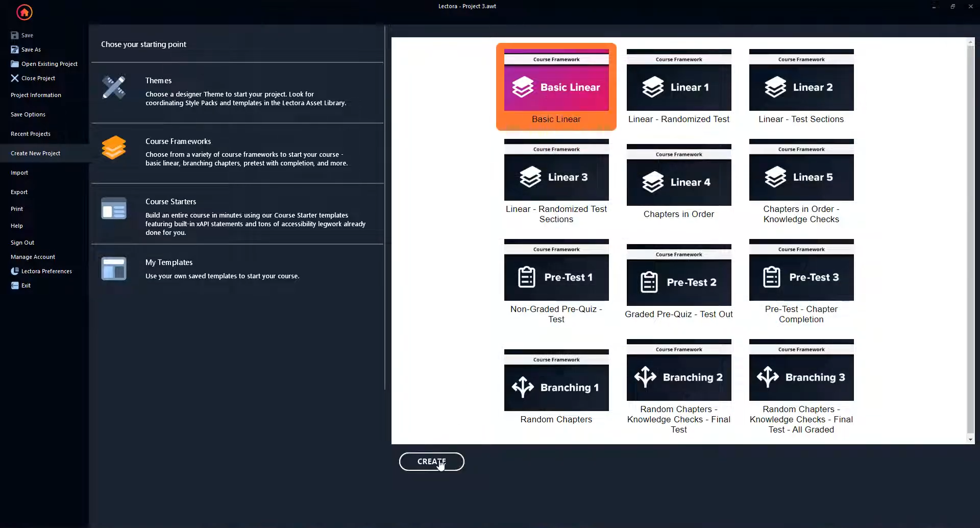Select the Branching 3 framework thumbnail
Viewport: 980px width, 528px height.
(x=801, y=370)
